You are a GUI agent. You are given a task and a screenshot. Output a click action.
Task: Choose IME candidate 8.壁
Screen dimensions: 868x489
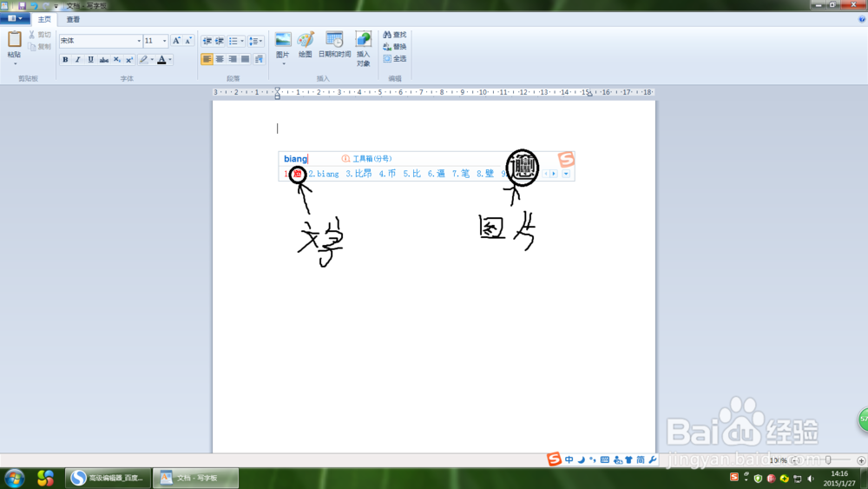tap(485, 174)
